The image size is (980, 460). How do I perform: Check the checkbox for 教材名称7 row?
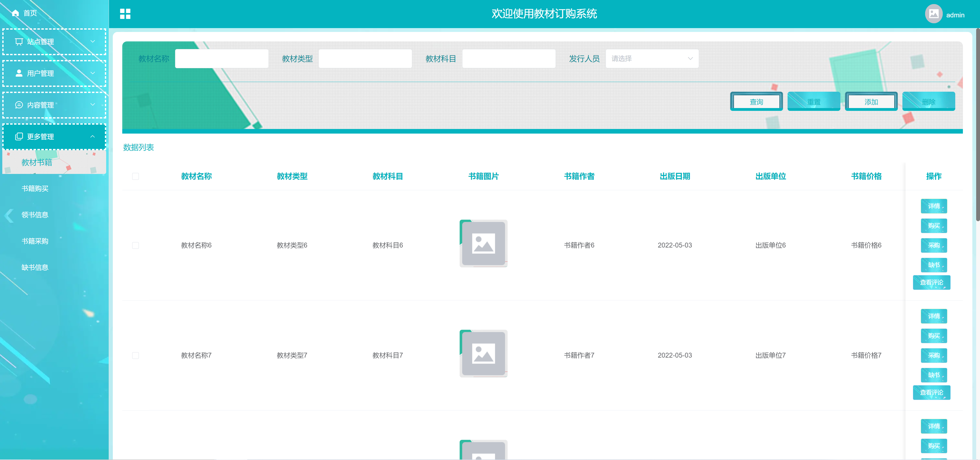tap(136, 356)
